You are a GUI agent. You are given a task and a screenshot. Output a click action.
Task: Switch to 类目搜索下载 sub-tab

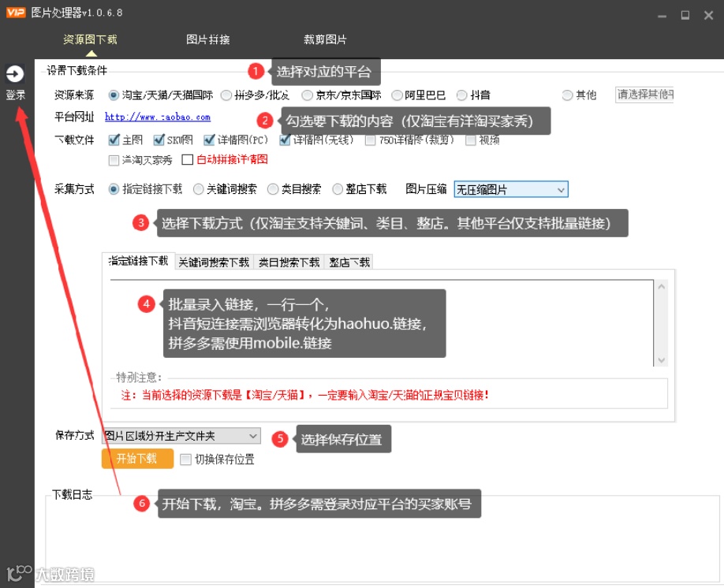pos(289,262)
